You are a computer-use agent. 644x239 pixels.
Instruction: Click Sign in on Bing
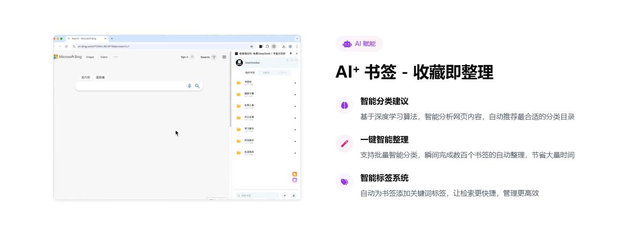[184, 57]
